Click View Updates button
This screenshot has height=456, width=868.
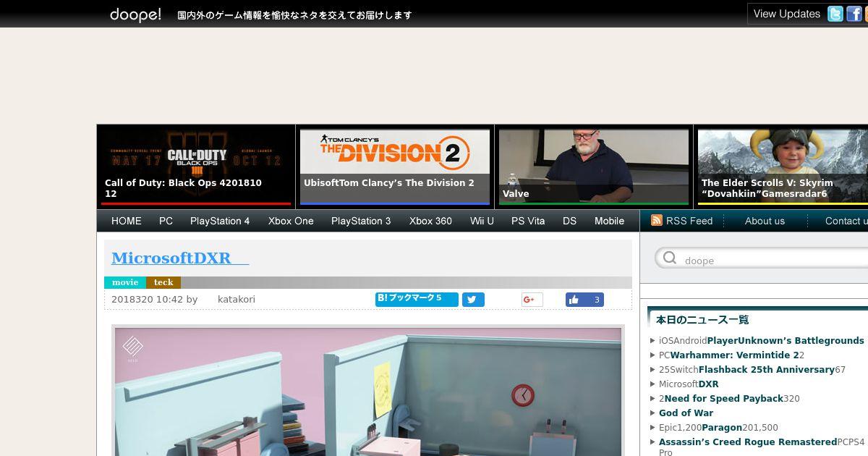786,14
